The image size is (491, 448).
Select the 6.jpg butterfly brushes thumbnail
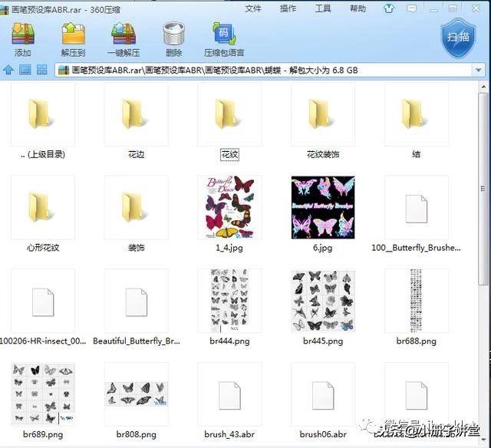coord(323,207)
